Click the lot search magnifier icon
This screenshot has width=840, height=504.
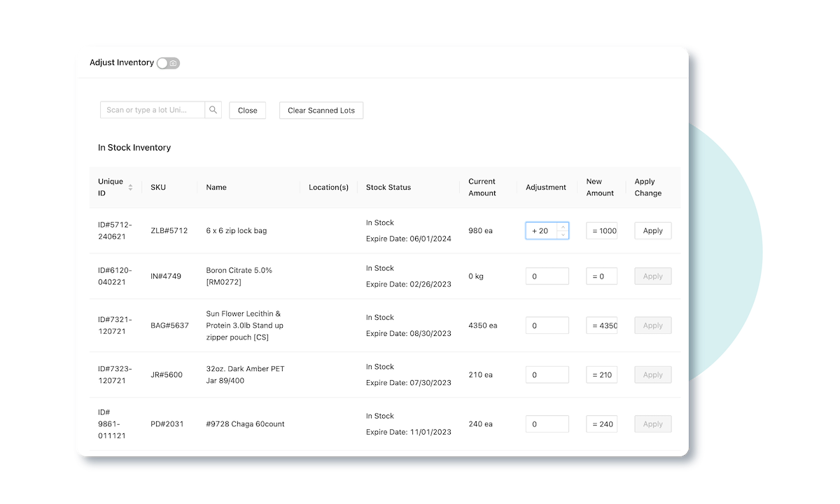point(213,110)
